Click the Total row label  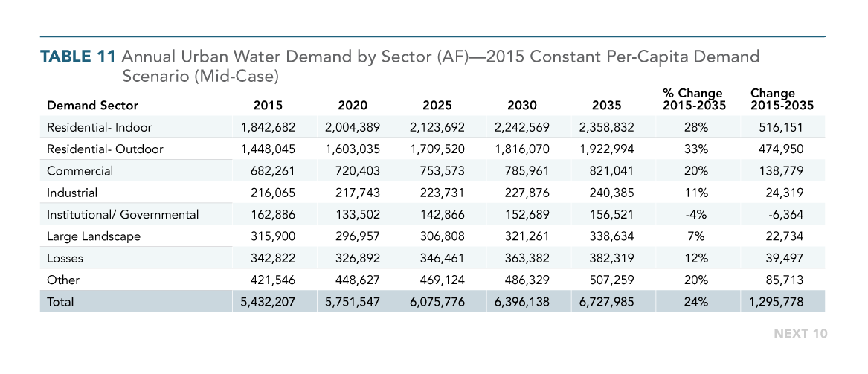61,303
